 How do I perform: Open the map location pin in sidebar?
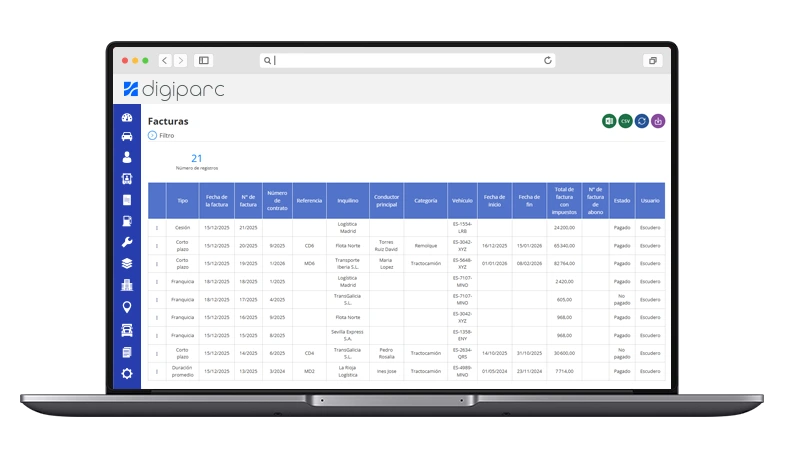pyautogui.click(x=127, y=307)
